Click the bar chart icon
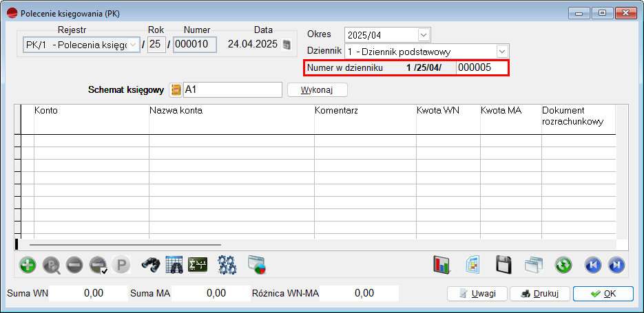The image size is (644, 313). [441, 265]
